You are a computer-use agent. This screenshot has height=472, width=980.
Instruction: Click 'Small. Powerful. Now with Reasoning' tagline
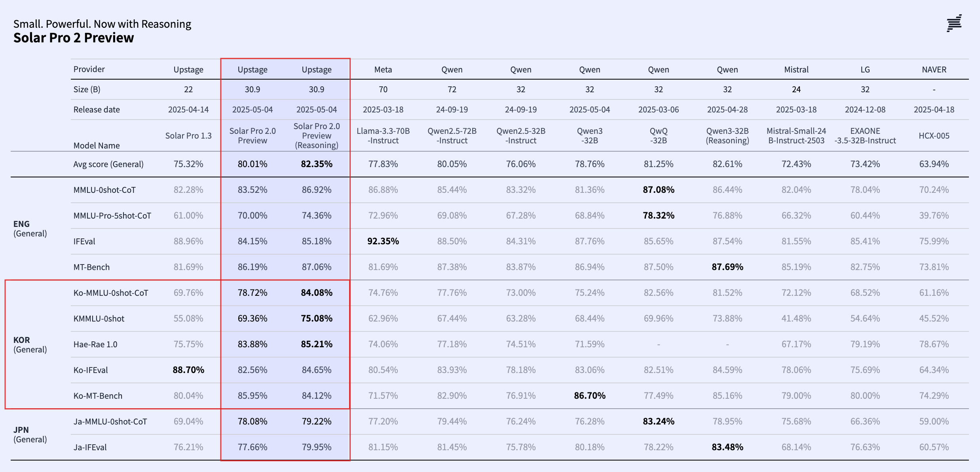click(102, 24)
